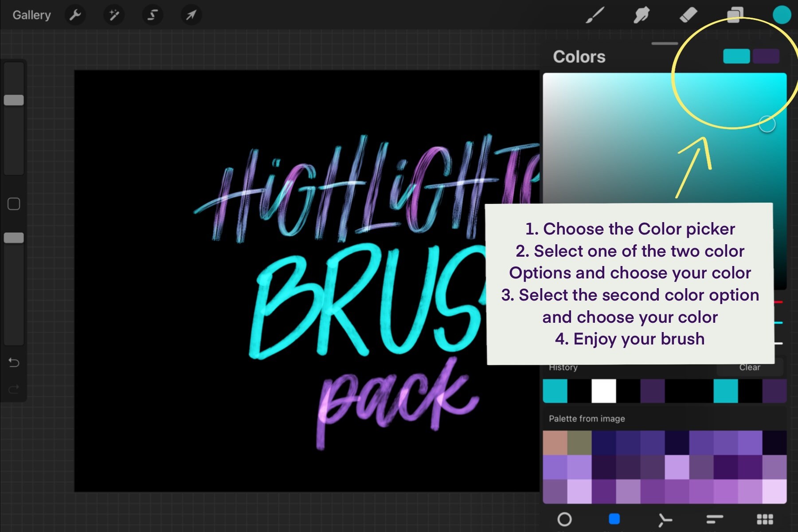Switch to Classic color mode via blue square icon
The image size is (798, 532).
coord(614,518)
